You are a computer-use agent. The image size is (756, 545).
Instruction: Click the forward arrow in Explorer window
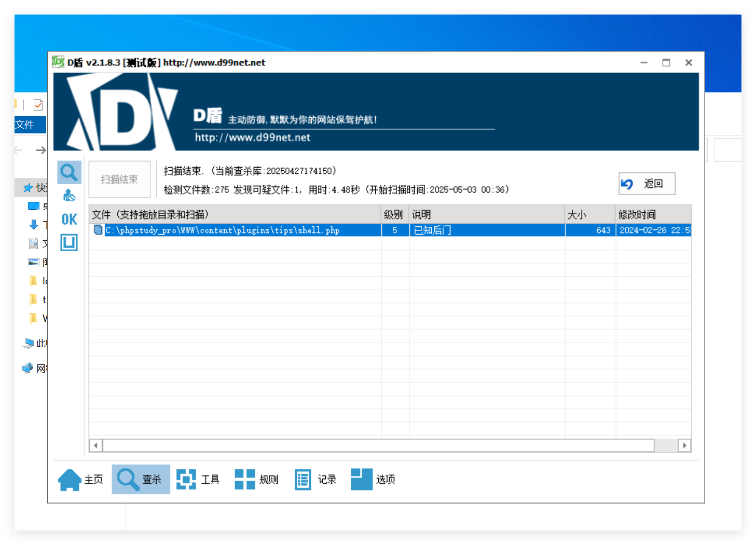(x=41, y=151)
